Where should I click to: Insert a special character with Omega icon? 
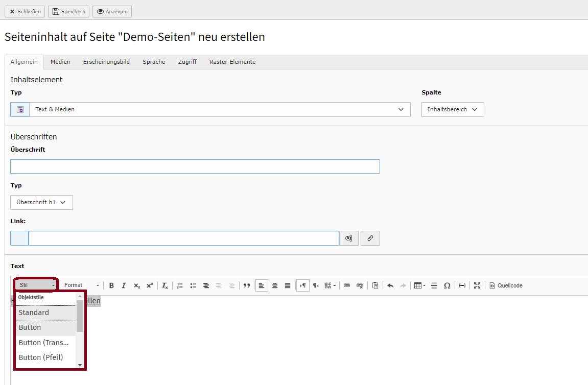[x=447, y=285]
